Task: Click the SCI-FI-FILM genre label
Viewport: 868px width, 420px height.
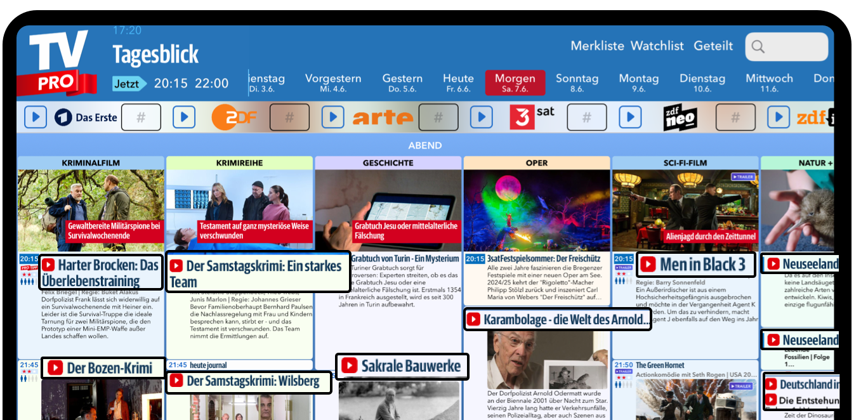Action: 685,163
